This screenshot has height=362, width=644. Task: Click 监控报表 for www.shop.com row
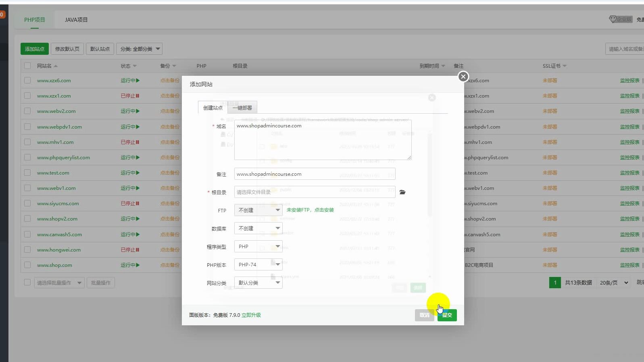coord(630,265)
